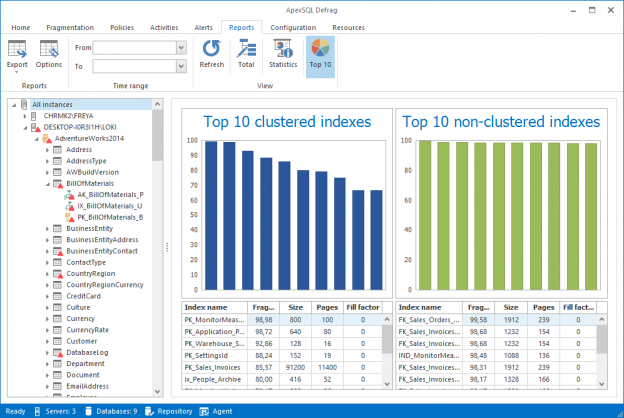
Task: Switch to the Total view
Action: click(x=246, y=54)
